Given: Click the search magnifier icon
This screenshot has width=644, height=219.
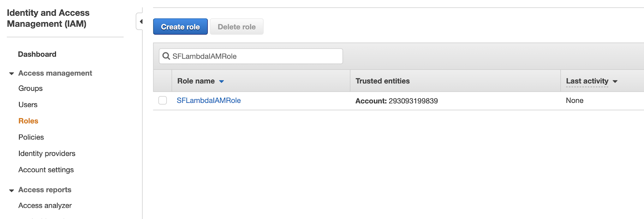Looking at the screenshot, I should 166,56.
